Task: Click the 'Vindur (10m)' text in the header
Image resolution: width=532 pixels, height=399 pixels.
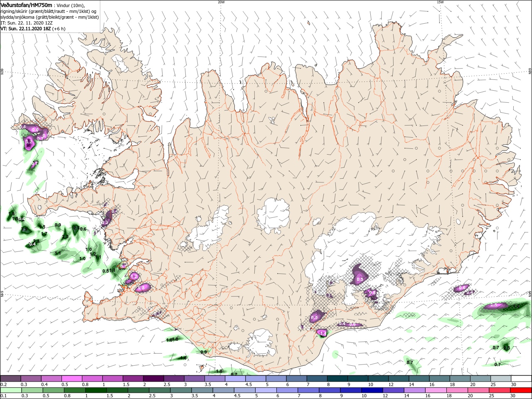Action: [71, 5]
